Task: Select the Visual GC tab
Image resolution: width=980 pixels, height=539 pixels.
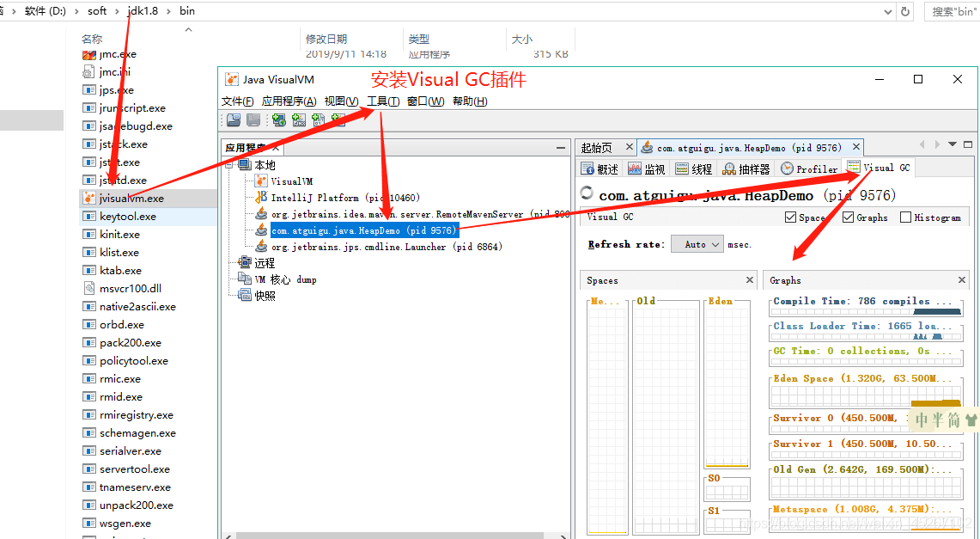Action: click(879, 168)
